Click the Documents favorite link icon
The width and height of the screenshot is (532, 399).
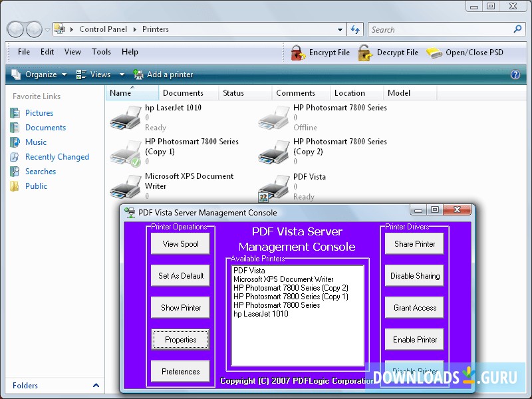tap(15, 128)
